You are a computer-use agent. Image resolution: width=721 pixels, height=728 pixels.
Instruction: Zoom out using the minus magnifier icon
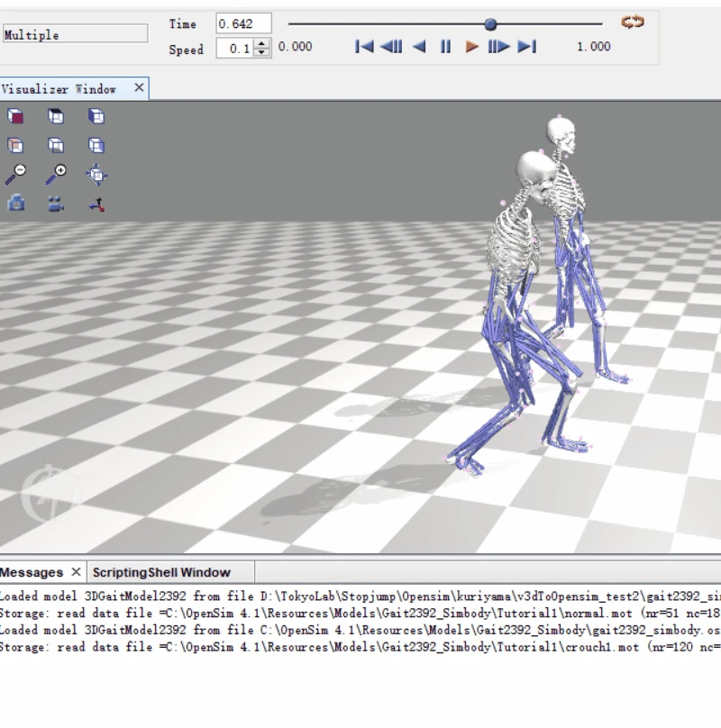click(x=15, y=174)
